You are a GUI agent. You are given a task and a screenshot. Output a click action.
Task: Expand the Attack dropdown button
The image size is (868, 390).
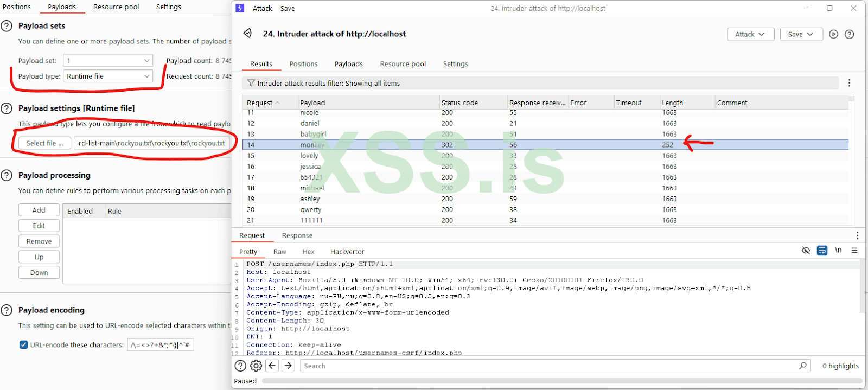(750, 34)
